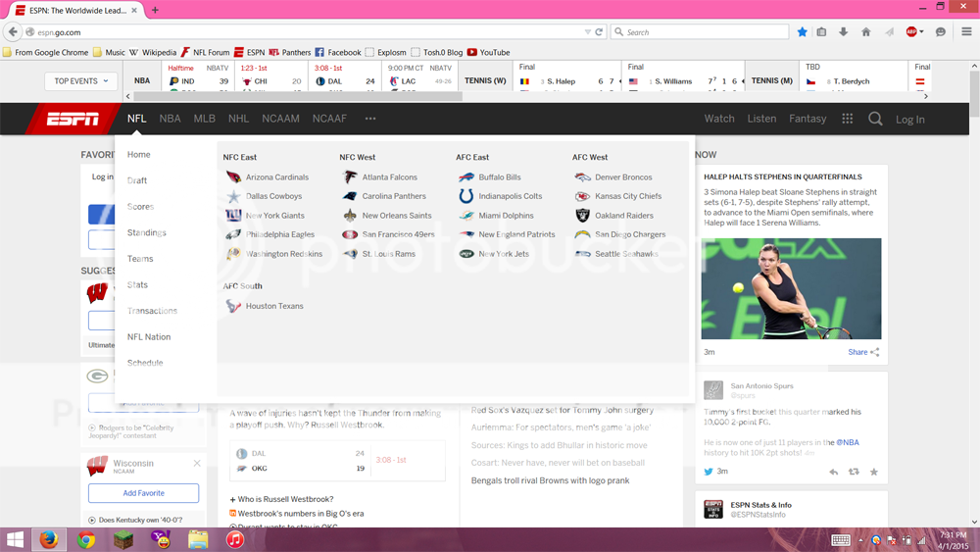
Task: Click the Firefox home icon
Action: click(865, 32)
